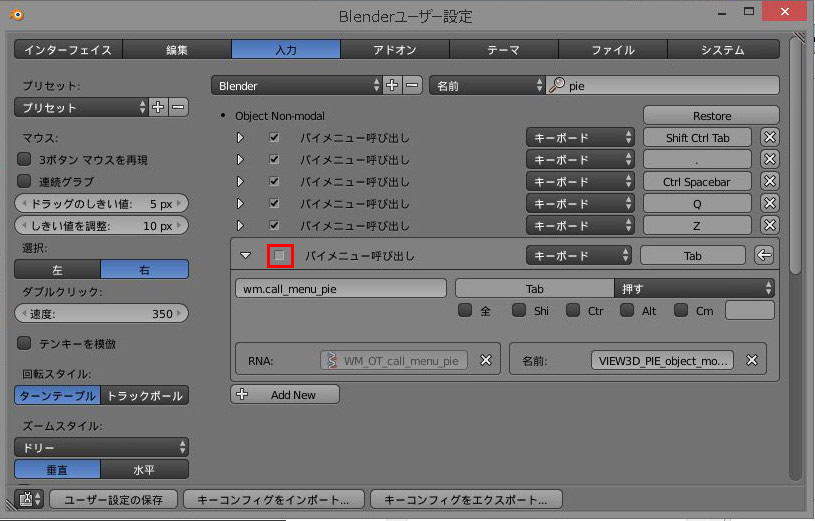Screen dimensions: 815x521
Task: Click the Add New button
Action: point(285,394)
